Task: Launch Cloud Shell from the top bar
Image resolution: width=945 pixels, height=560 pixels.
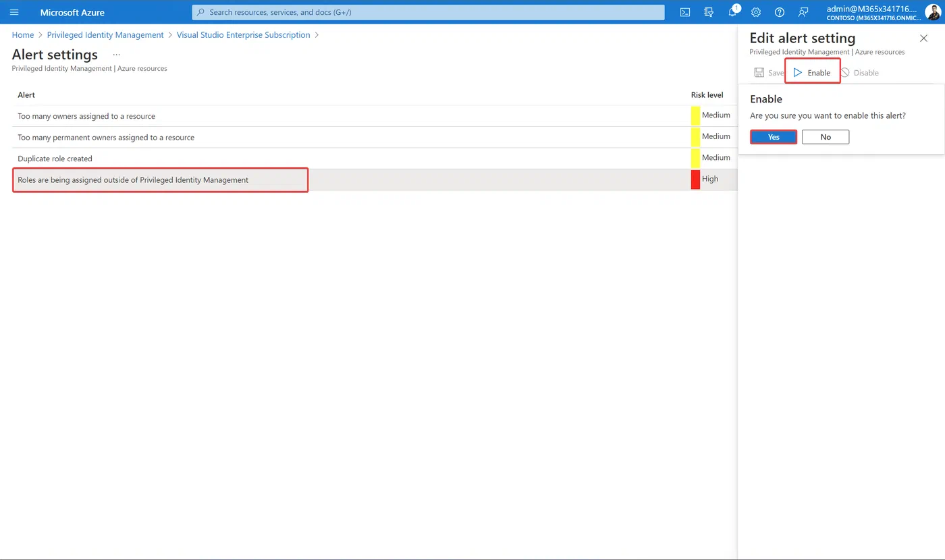Action: (x=684, y=12)
